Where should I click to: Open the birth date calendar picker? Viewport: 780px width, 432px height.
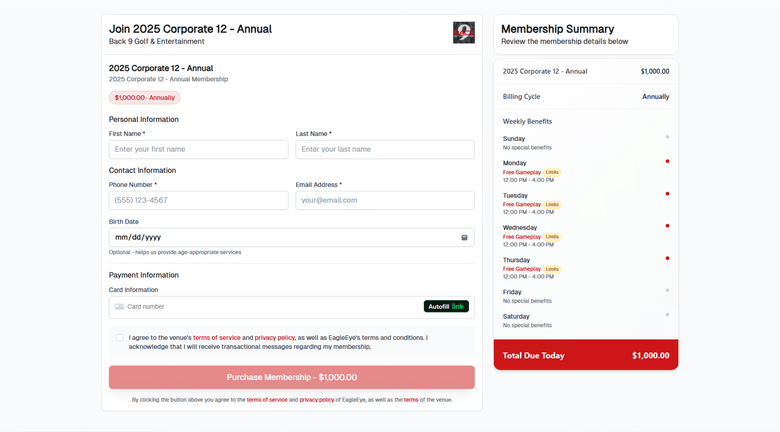click(x=464, y=238)
